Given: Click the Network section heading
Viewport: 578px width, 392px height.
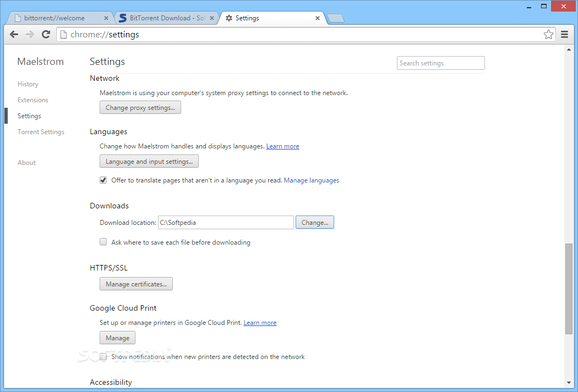Looking at the screenshot, I should 105,78.
